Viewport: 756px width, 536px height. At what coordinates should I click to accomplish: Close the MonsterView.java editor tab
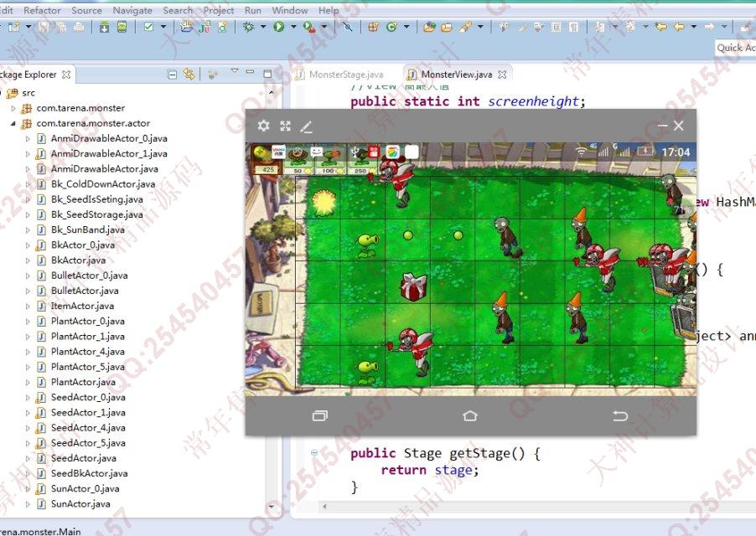(x=502, y=75)
